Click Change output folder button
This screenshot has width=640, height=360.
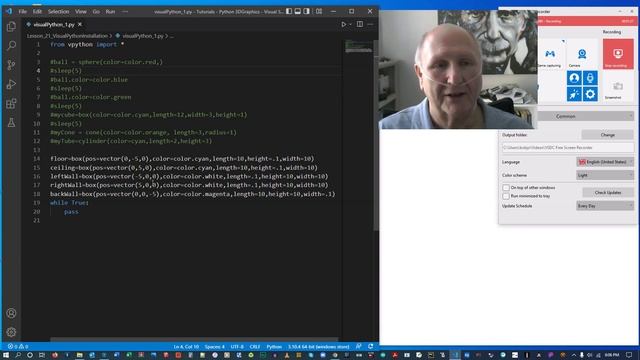point(607,135)
